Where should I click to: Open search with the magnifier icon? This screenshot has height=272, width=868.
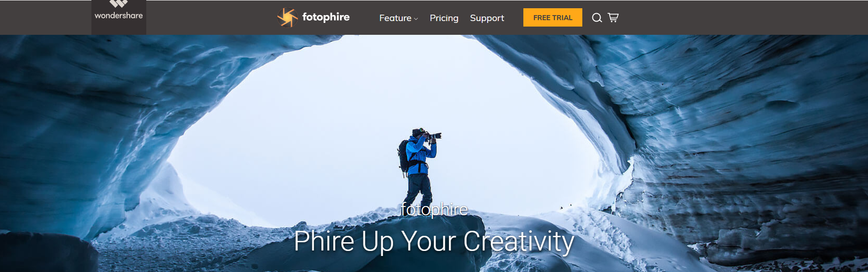pyautogui.click(x=597, y=17)
